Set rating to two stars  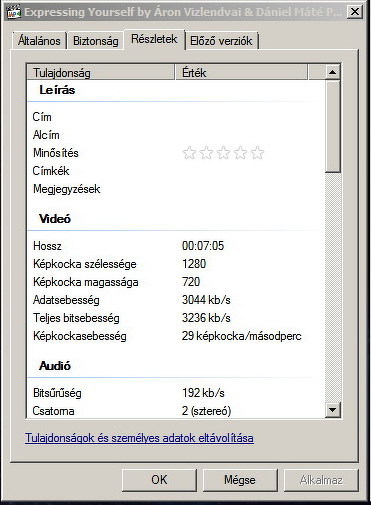206,153
